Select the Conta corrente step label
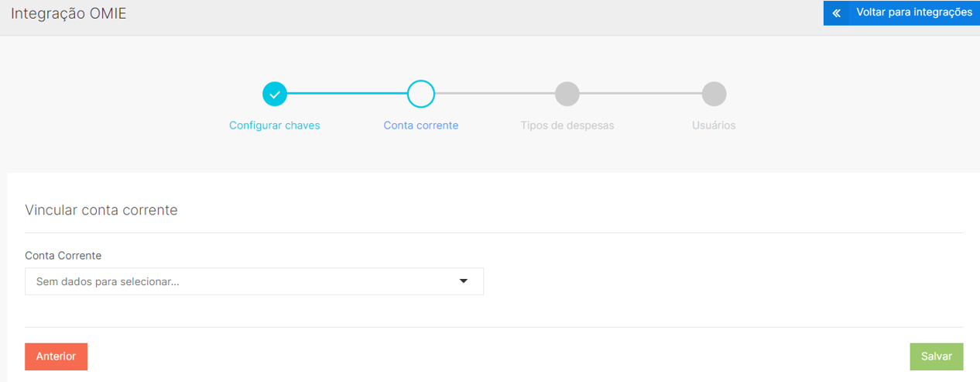Screen dimensions: 980x382 421,126
